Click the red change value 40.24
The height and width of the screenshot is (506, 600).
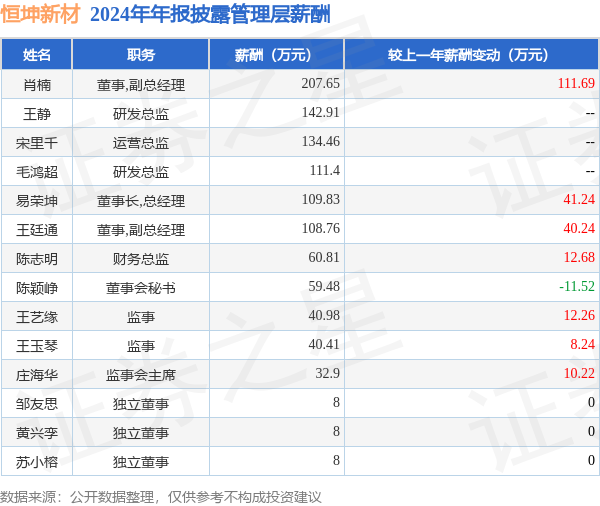(579, 228)
